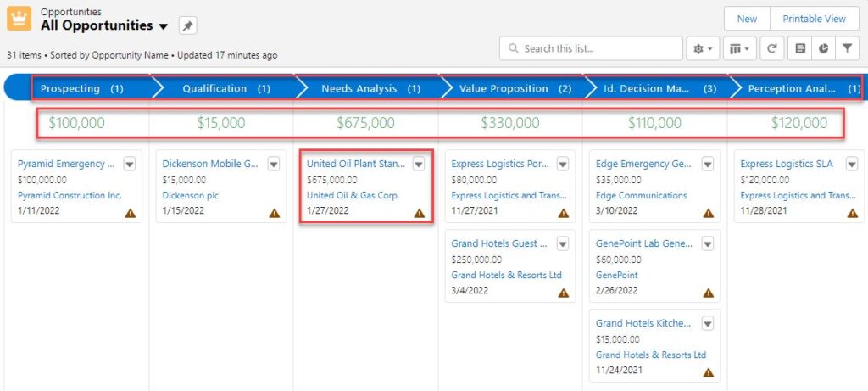Click the $120,000 Perception Analysis total
Screen dimensions: 868x391
click(799, 123)
